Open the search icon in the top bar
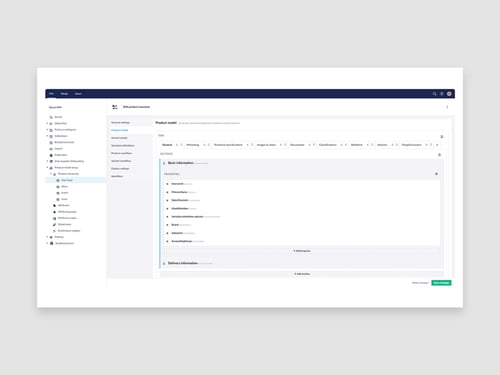The image size is (500, 375). (434, 94)
